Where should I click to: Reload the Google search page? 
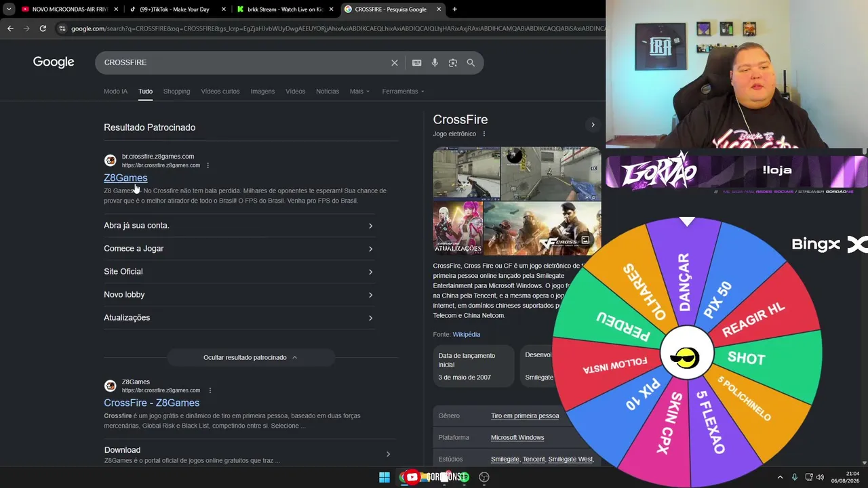[43, 28]
